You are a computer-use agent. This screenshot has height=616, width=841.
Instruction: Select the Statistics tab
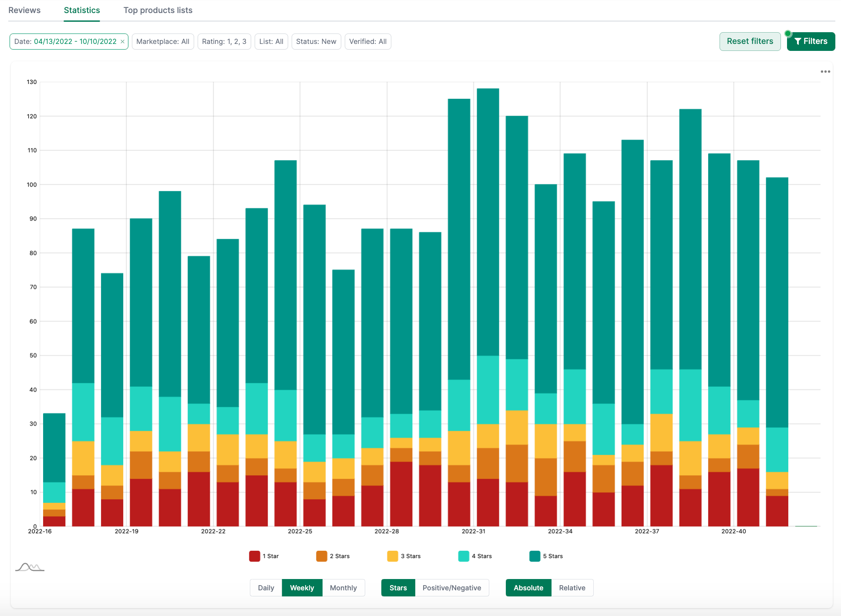(x=82, y=10)
